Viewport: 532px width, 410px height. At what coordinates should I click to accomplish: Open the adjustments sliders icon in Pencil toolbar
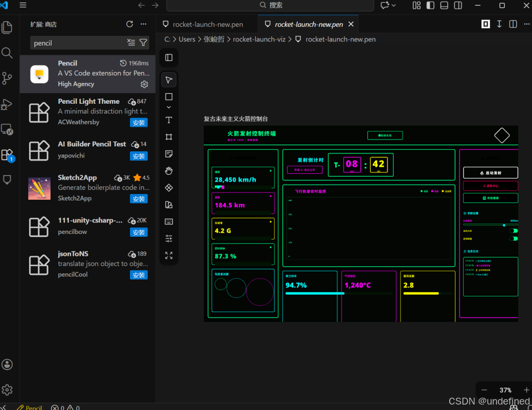pyautogui.click(x=169, y=238)
